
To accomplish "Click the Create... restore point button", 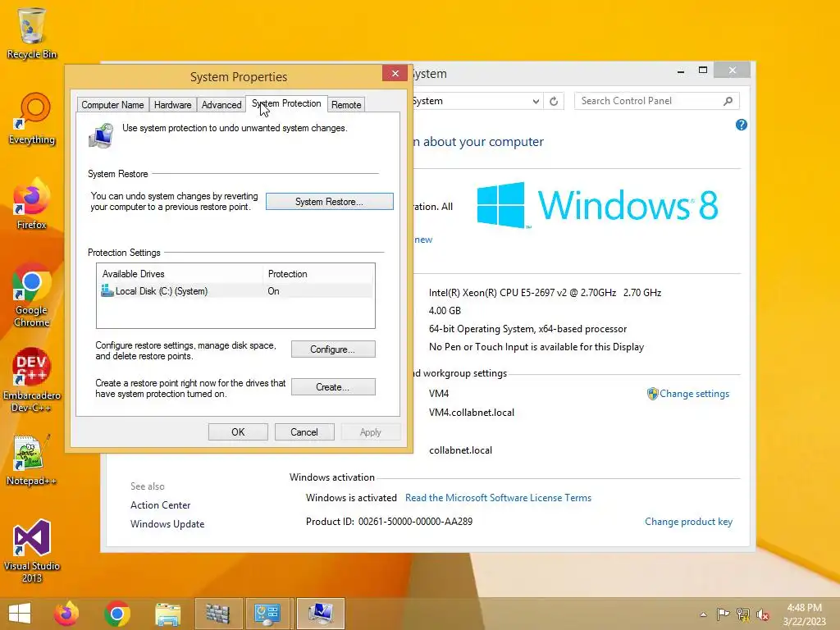I will 333,387.
